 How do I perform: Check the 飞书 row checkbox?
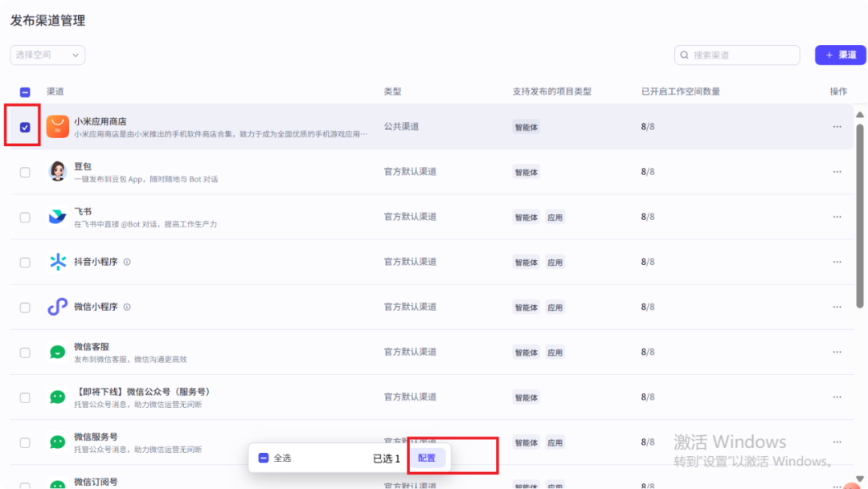pos(25,218)
